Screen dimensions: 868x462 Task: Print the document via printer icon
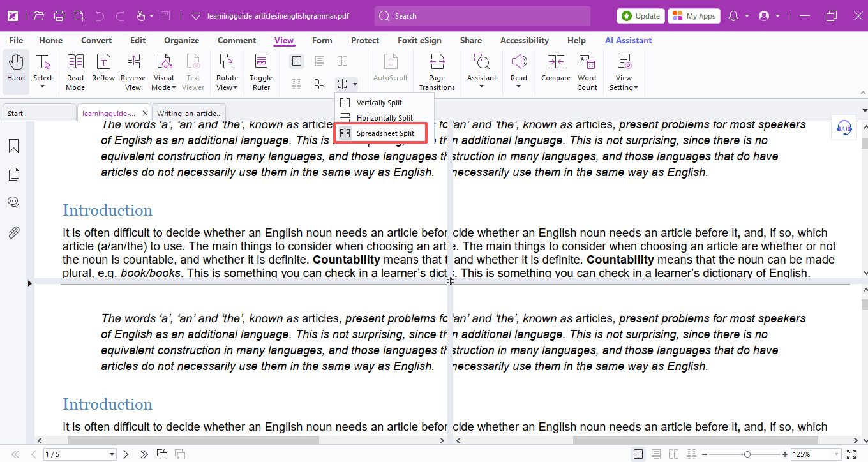59,16
